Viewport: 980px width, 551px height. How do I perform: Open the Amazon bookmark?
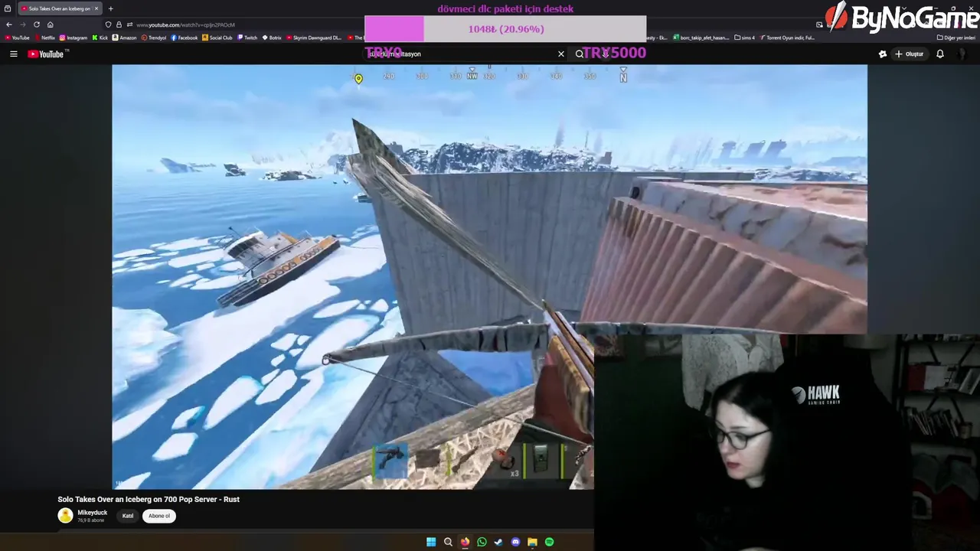125,37
